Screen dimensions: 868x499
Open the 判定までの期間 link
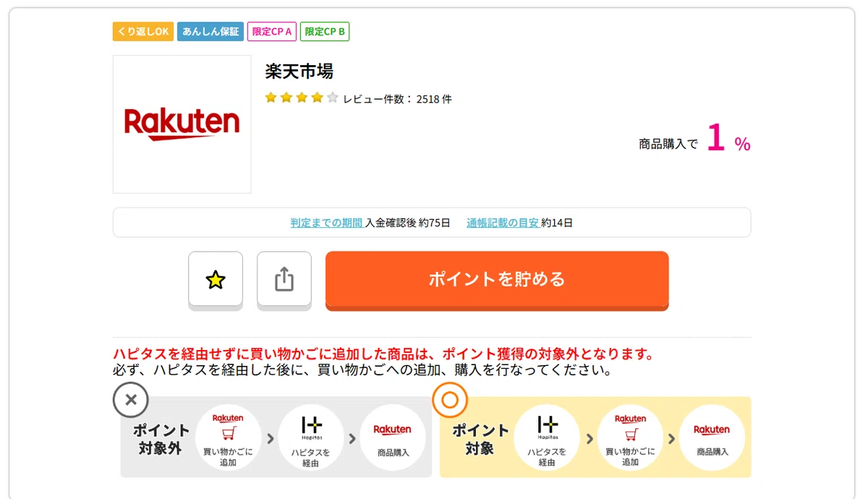(327, 223)
